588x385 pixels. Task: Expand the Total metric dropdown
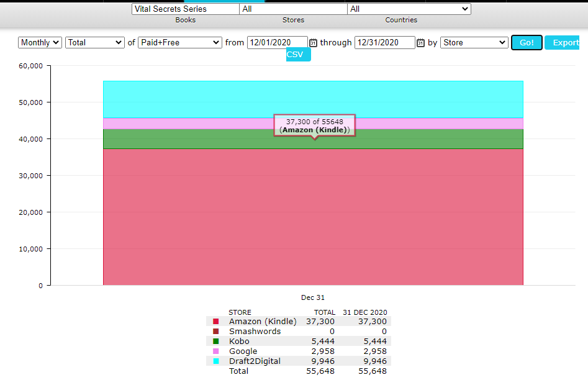(x=95, y=43)
